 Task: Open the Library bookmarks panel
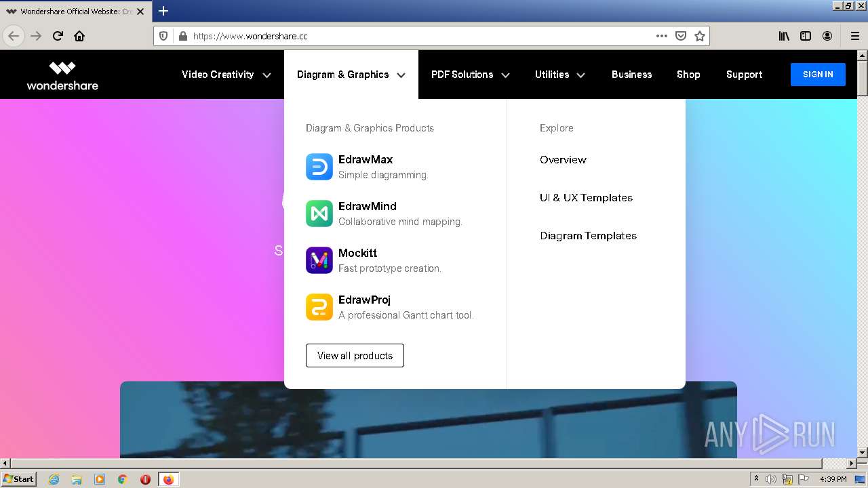point(784,36)
